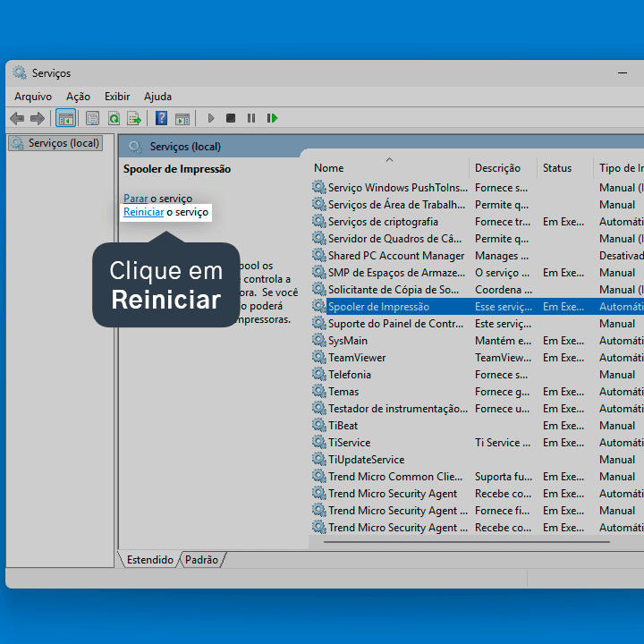
Task: Select the TiUpdateService row
Action: [x=478, y=460]
